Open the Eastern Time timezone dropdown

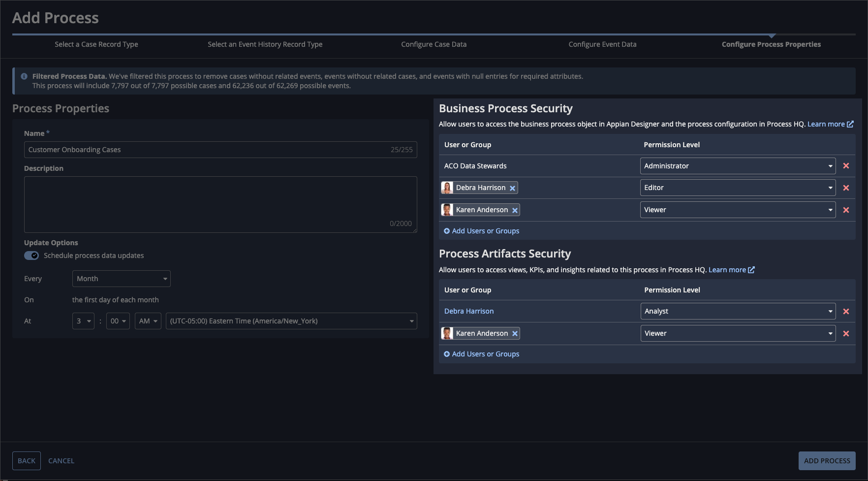pos(291,321)
